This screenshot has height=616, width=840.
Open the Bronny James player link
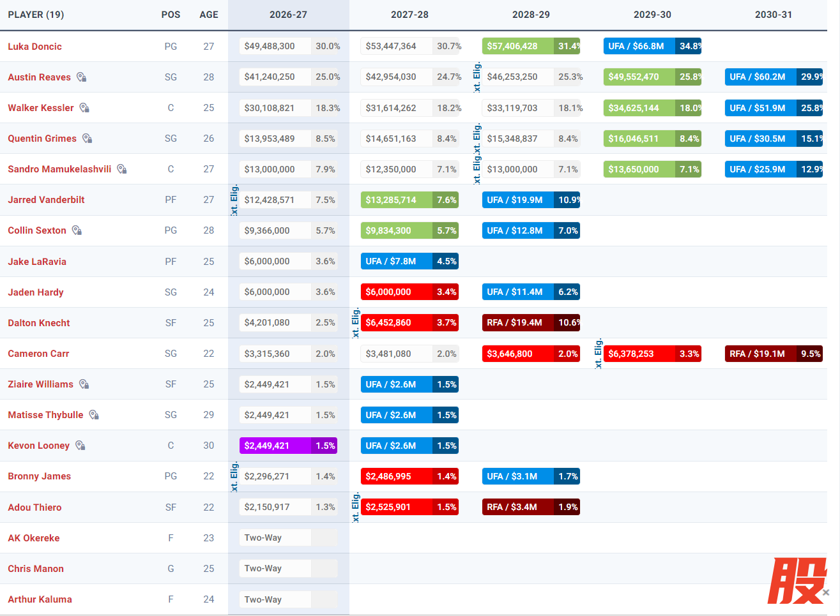(39, 476)
